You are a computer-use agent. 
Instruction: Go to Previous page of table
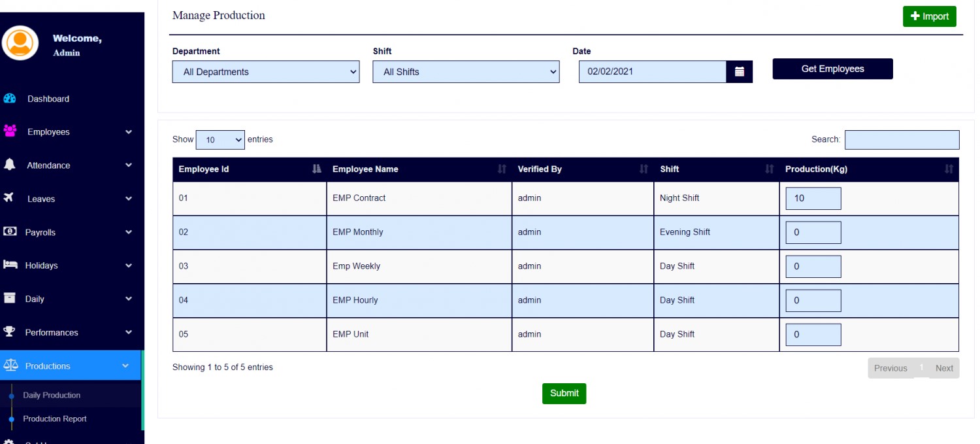pyautogui.click(x=890, y=368)
